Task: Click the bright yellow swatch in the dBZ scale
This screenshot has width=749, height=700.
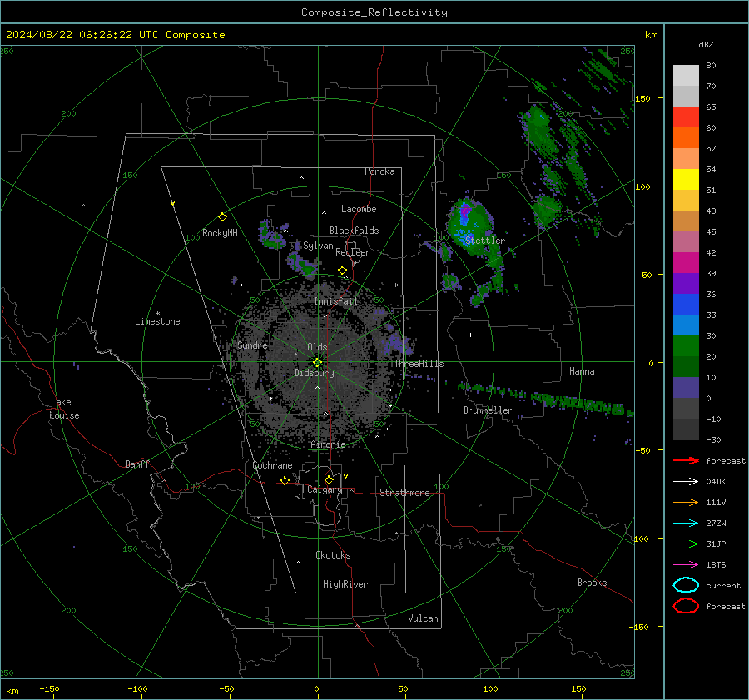Action: [x=686, y=180]
